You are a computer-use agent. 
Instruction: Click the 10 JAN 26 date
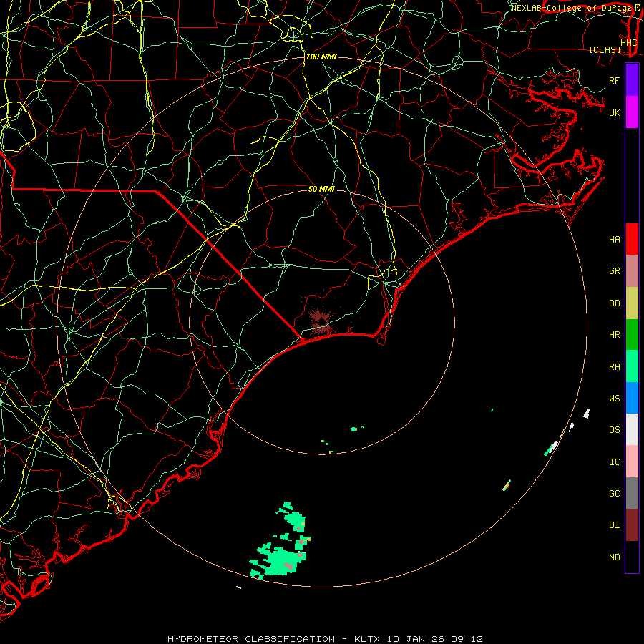click(x=414, y=639)
